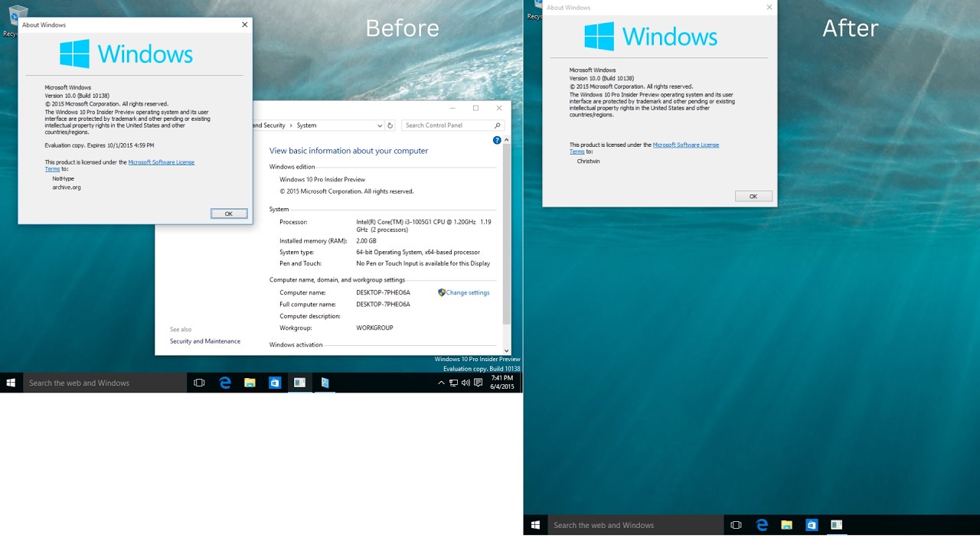Open File Explorer on the After taskbar

786,525
